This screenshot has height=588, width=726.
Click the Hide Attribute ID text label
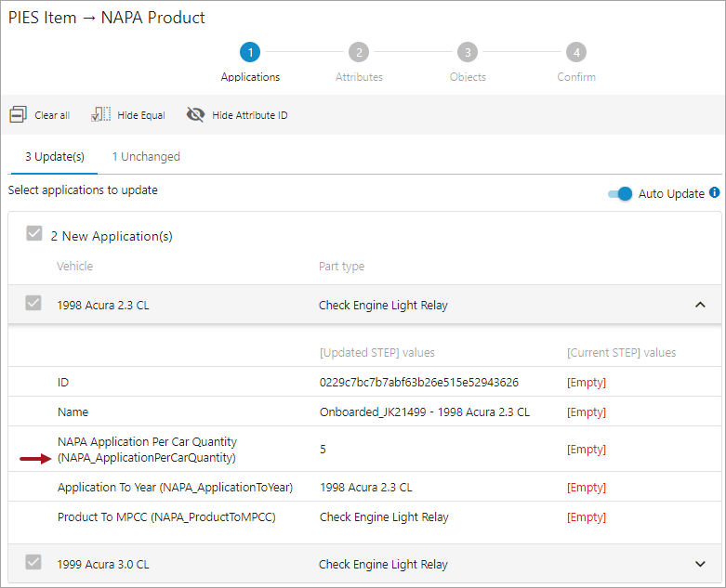tap(249, 115)
